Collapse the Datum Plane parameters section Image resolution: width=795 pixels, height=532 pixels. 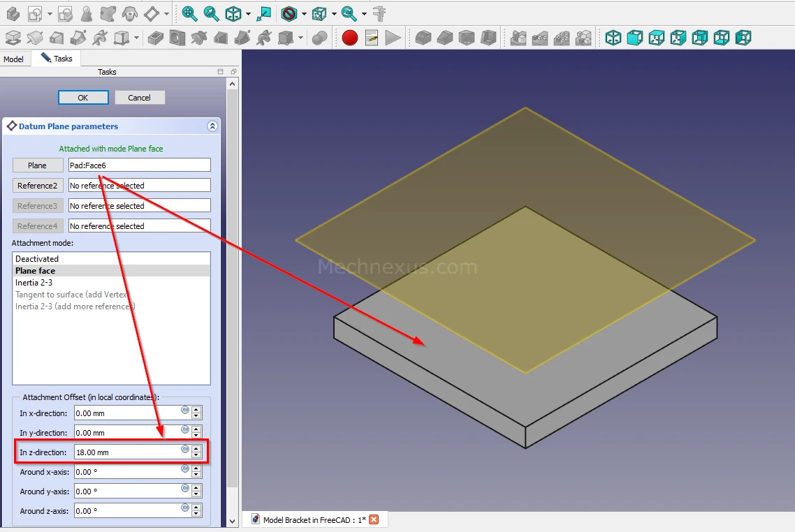point(212,126)
